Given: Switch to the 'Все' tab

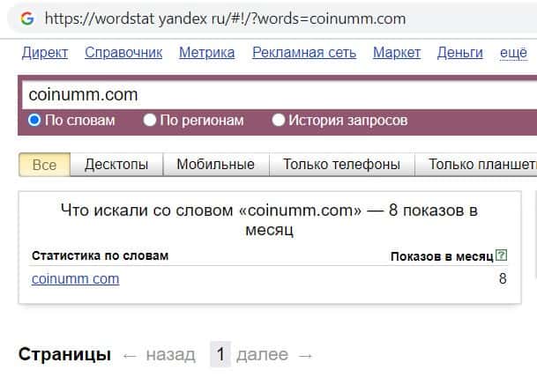Looking at the screenshot, I should pos(44,164).
